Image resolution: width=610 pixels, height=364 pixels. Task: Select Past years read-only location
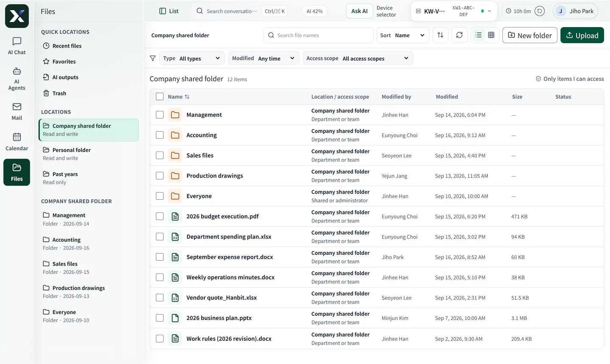(x=89, y=178)
